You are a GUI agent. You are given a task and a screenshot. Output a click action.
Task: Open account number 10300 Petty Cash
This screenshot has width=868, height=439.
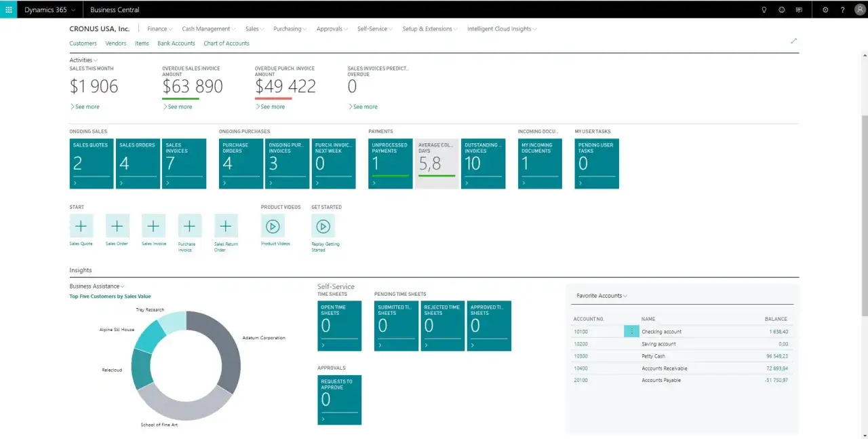coord(580,356)
